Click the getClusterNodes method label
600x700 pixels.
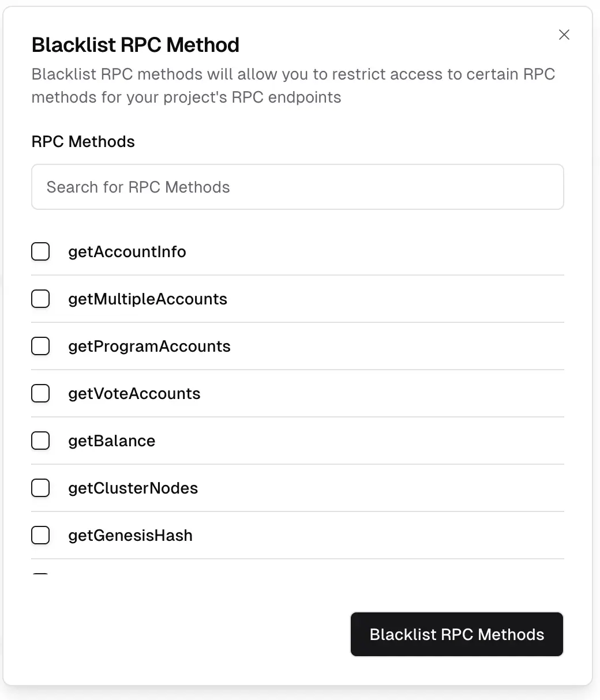[133, 488]
